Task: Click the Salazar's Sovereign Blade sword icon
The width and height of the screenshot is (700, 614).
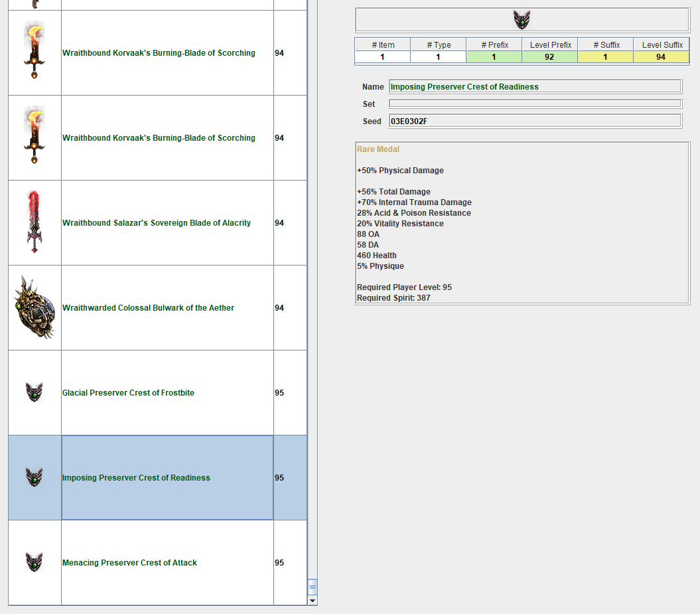Action: coord(35,222)
